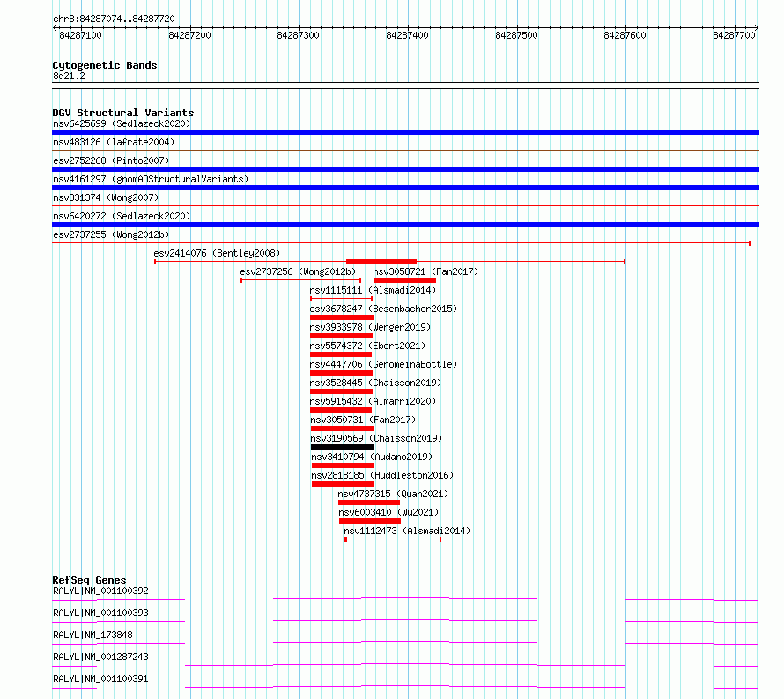Click the nsv5915432 (Almarri2020) variant label
This screenshot has width=784, height=699.
click(x=373, y=401)
